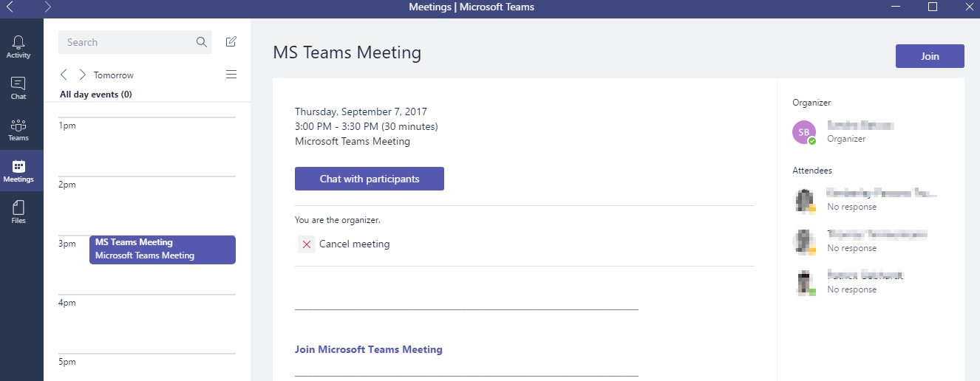Select the MS Teams Meeting calendar event

point(163,250)
